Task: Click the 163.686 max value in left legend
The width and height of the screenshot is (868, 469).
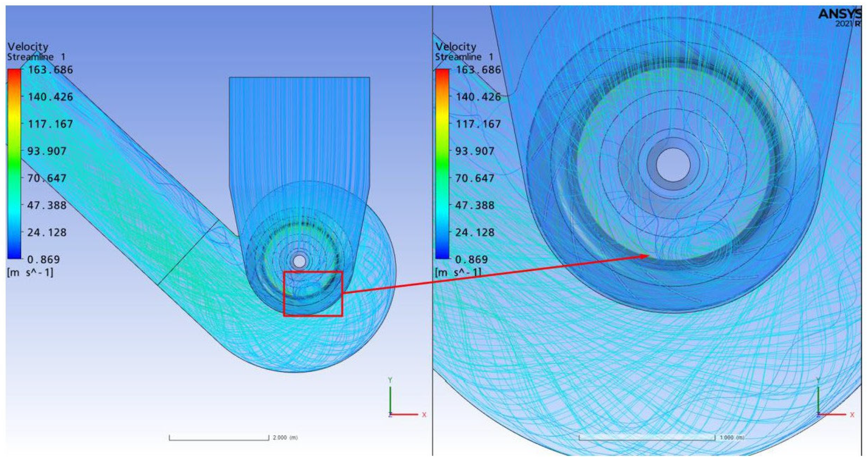Action: [50, 70]
